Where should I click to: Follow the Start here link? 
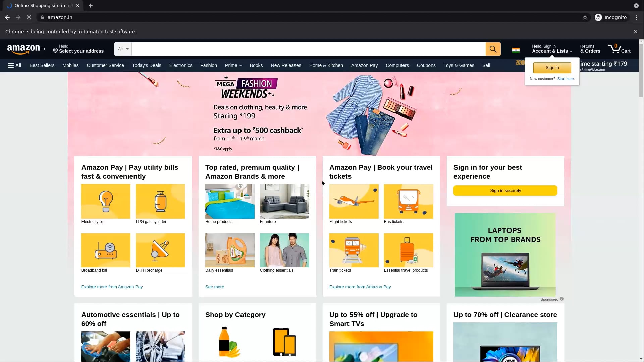pos(566,79)
